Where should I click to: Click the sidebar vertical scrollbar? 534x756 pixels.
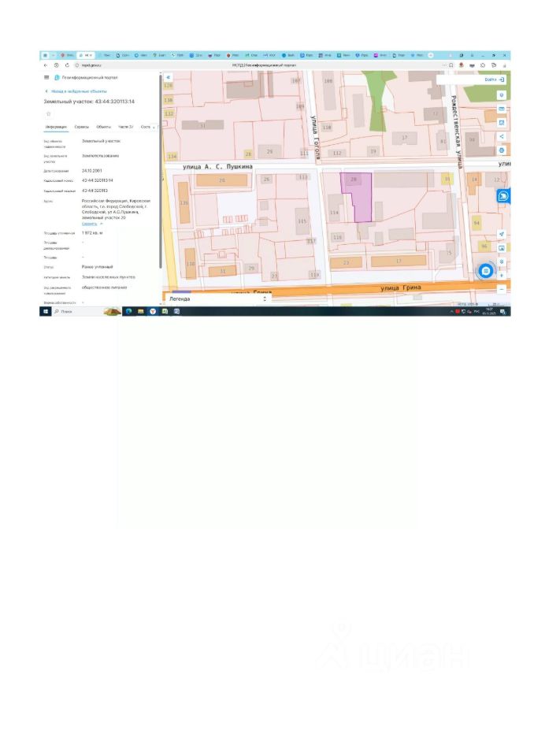[x=160, y=170]
